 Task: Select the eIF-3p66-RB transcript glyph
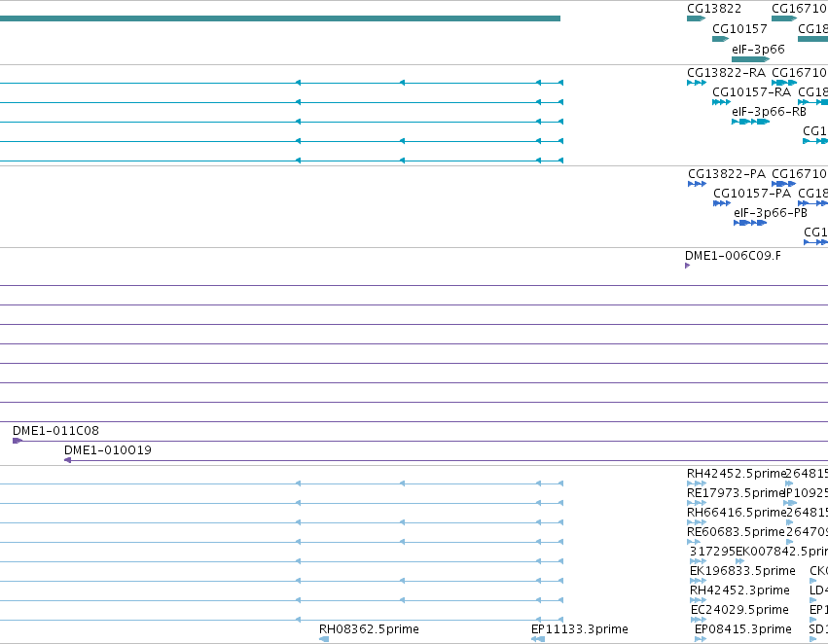point(750,122)
